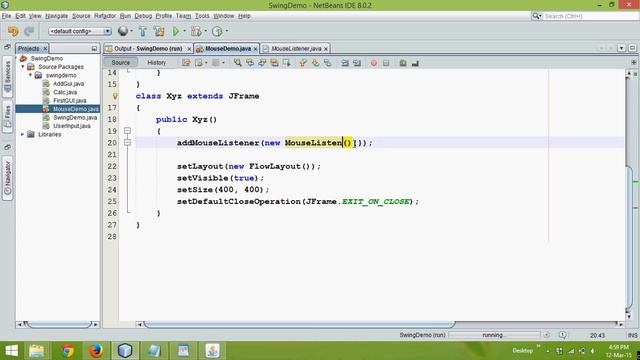Viewport: 640px width, 360px height.
Task: Click Shift Line Right icon
Action: (357, 63)
